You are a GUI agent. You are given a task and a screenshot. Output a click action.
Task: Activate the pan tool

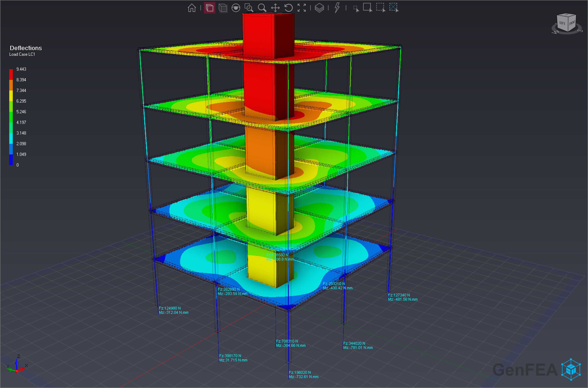(276, 8)
